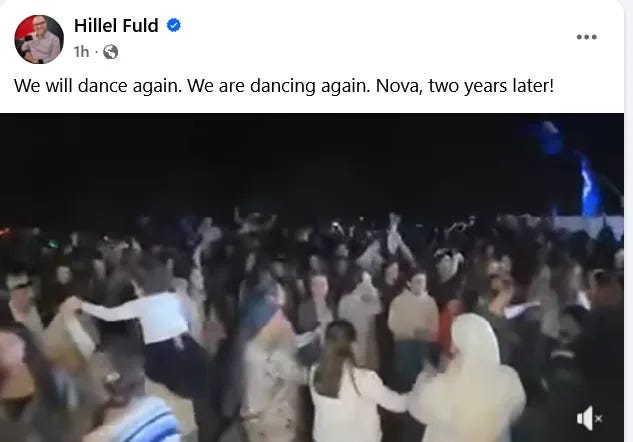
Task: Click the globe public audience icon
Action: [x=111, y=52]
